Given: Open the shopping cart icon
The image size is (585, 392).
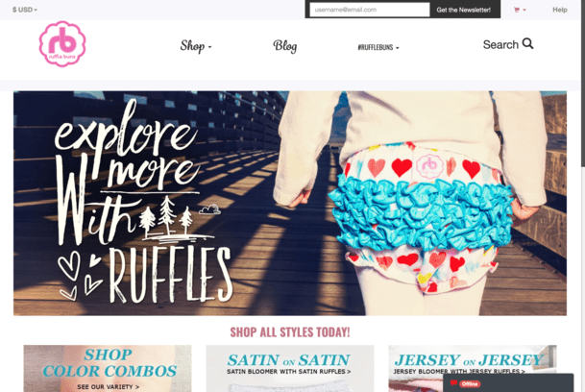Looking at the screenshot, I should 517,10.
